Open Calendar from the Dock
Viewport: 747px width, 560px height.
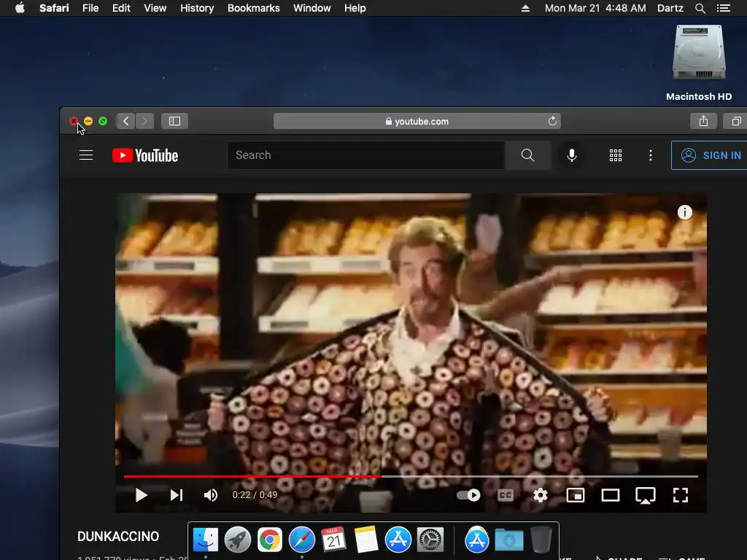tap(333, 540)
